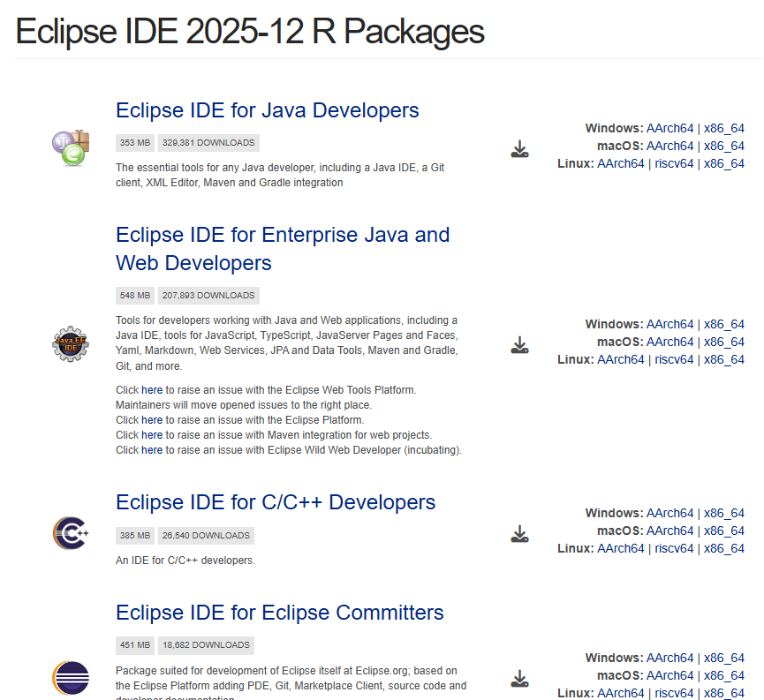
Task: Download Enterprise Java Linux AArch64
Action: tap(621, 359)
